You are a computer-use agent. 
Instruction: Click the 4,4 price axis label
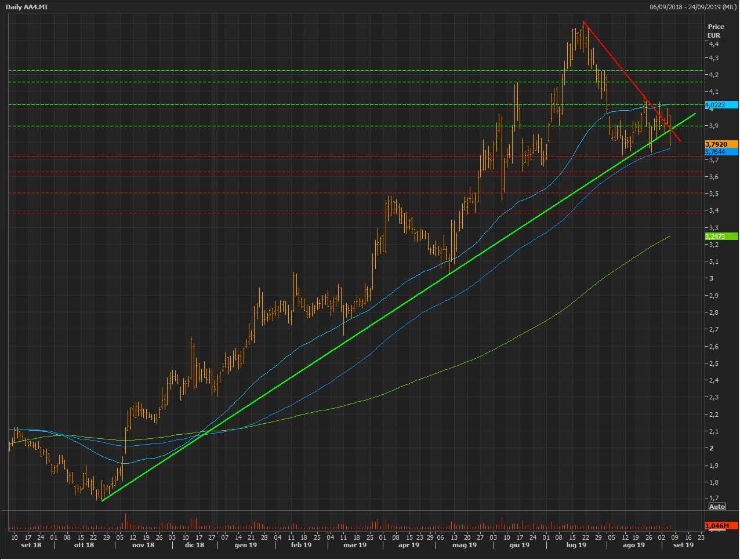pyautogui.click(x=713, y=44)
